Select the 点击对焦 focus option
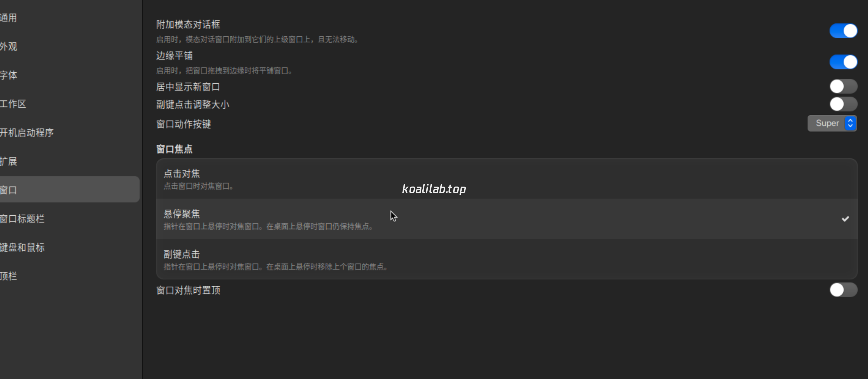 506,179
